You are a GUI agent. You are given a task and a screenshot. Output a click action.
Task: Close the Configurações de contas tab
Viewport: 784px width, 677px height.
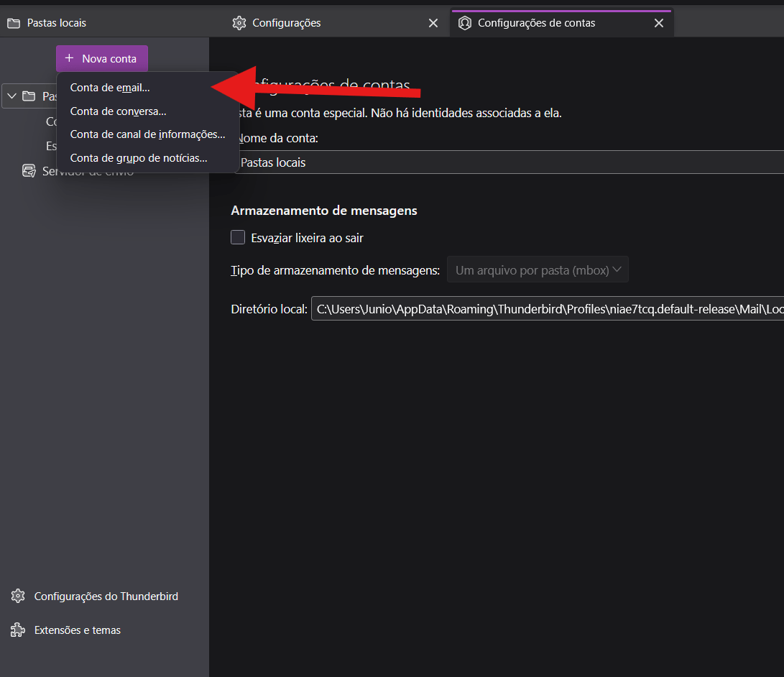[659, 23]
